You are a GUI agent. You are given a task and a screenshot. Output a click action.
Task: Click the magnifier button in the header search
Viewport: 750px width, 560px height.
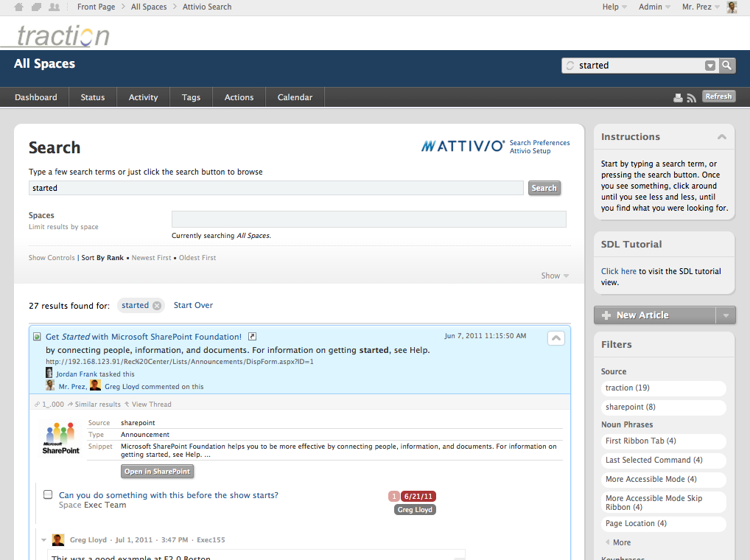pyautogui.click(x=726, y=66)
